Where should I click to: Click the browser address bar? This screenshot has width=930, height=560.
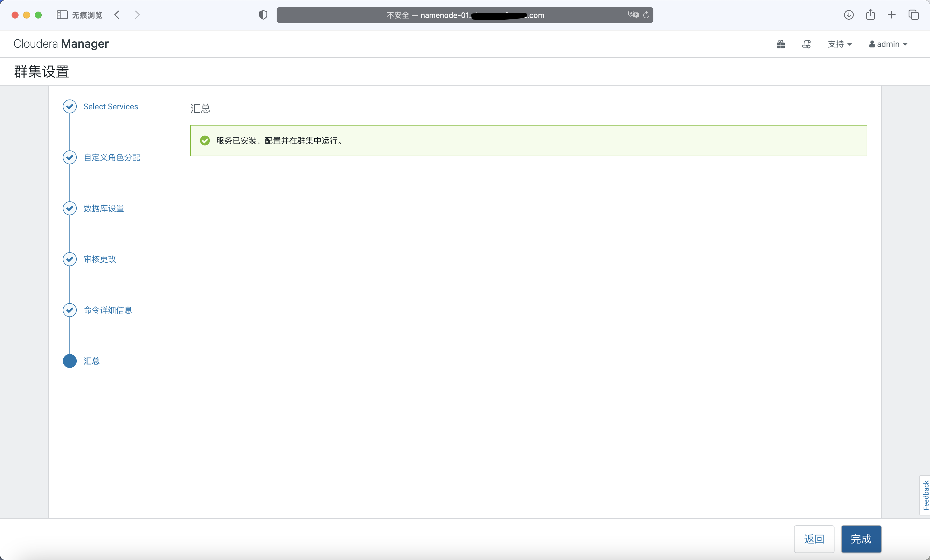(x=464, y=15)
